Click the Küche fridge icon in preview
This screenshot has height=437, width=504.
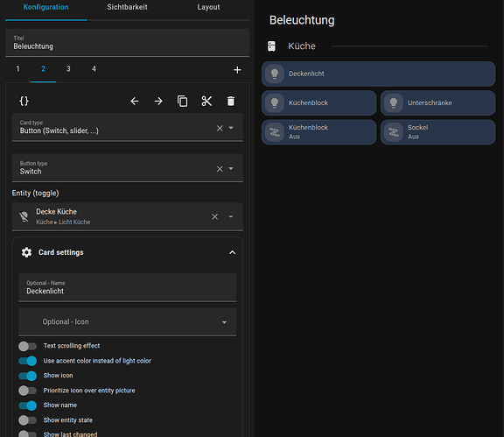(x=271, y=46)
